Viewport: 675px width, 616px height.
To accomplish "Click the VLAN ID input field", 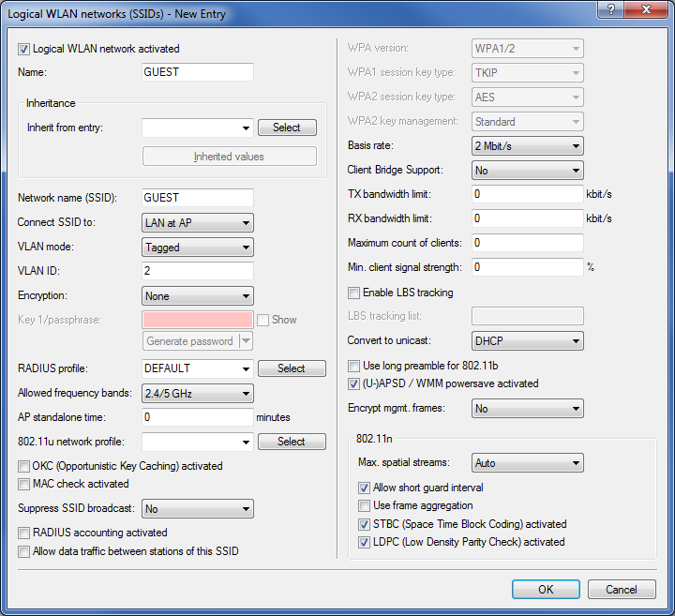I will 198,272.
